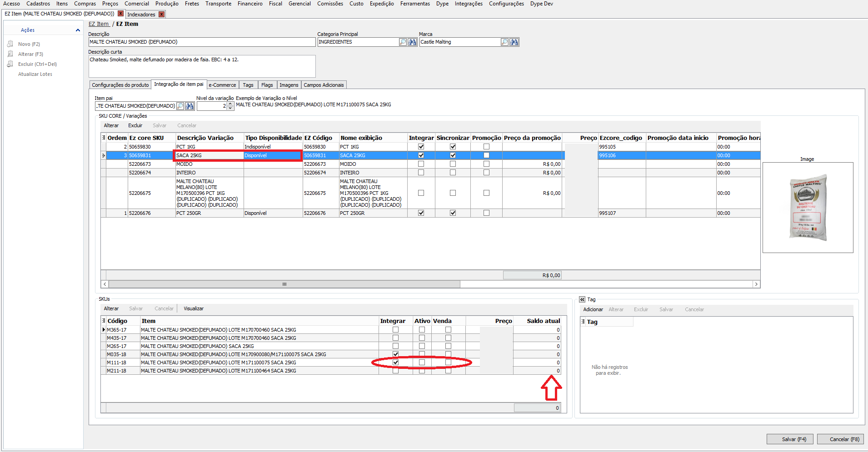The height and width of the screenshot is (452, 868).
Task: Click Adicionar in Tag toolbar
Action: click(x=593, y=309)
